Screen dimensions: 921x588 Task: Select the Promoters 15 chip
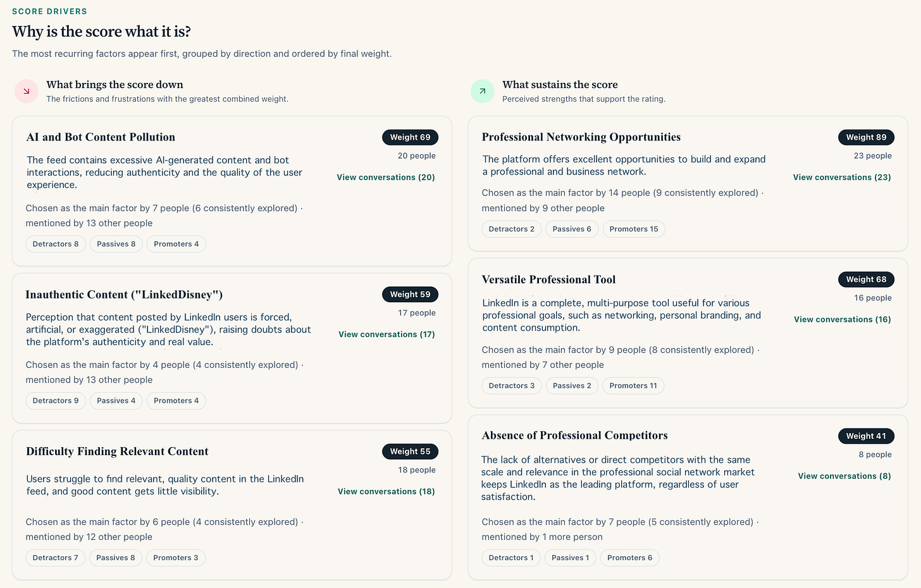tap(633, 229)
